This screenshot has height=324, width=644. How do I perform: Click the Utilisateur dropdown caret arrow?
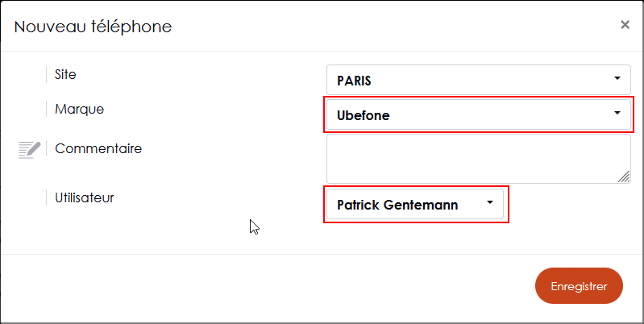coord(489,202)
